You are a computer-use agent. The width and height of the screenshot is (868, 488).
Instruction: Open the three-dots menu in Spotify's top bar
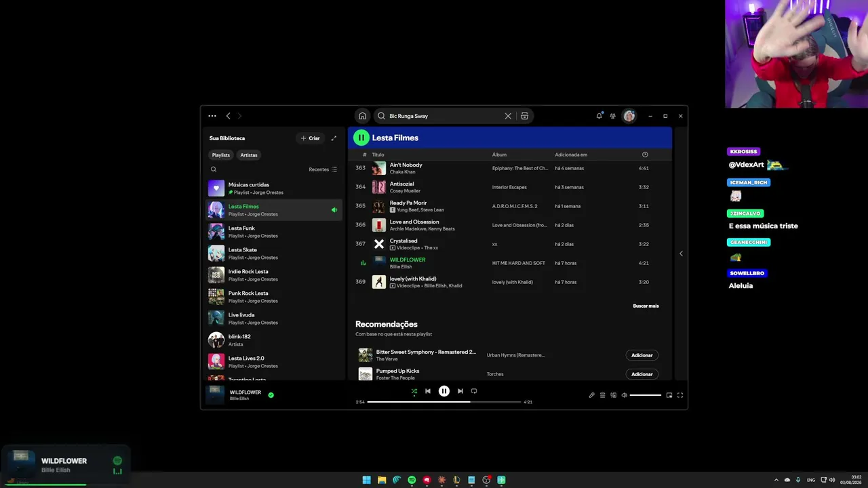(x=212, y=116)
